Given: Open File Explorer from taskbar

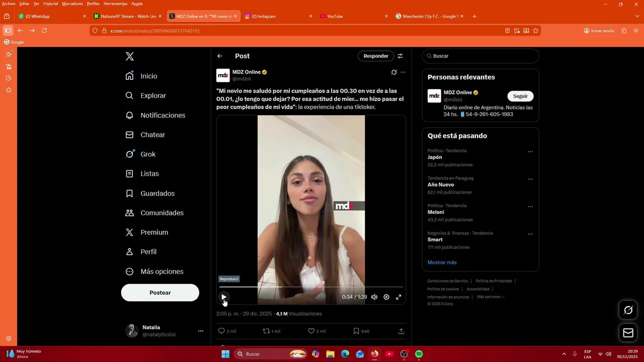Looking at the screenshot, I should 331,354.
